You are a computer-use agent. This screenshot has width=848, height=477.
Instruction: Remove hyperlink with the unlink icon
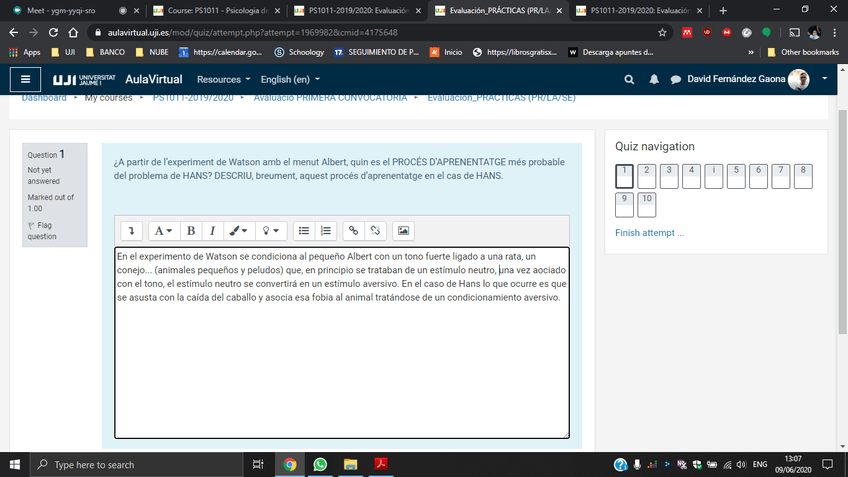pyautogui.click(x=375, y=231)
